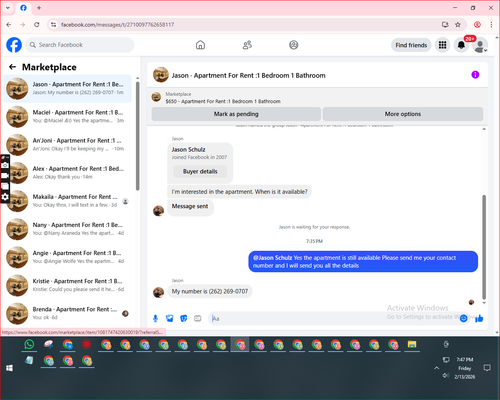Open the Kristie conversation
Image resolution: width=500 pixels, height=400 pixels.
click(68, 285)
